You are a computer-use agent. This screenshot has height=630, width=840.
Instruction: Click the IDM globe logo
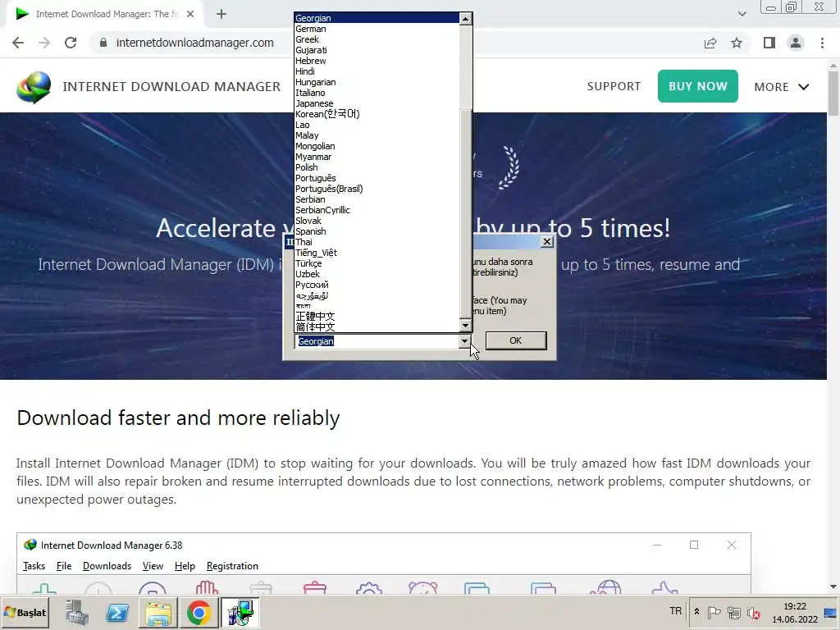point(33,87)
